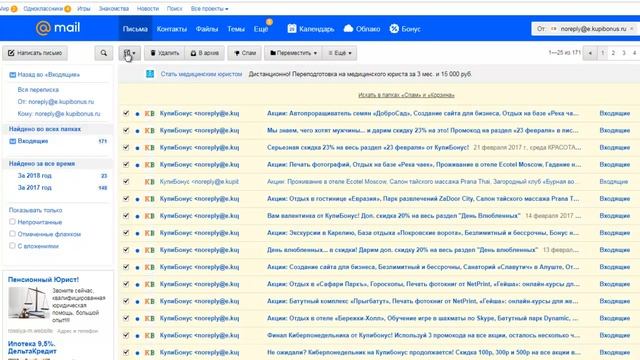Open Пенсионный Юрист ad heading
Screen dimensions: 640x360
43,280
